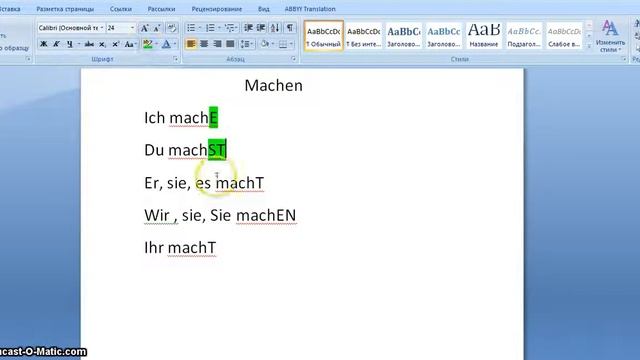Open the Рассылки tab

click(161, 9)
